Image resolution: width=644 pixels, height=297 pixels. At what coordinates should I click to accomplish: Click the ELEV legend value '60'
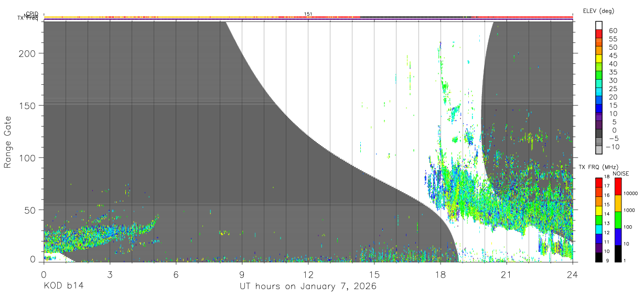point(613,31)
